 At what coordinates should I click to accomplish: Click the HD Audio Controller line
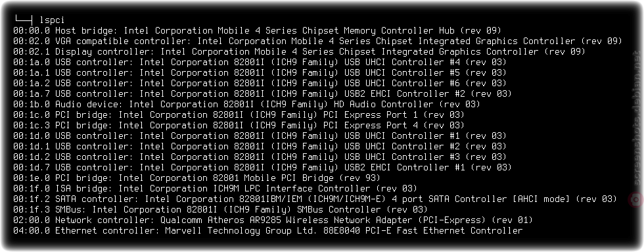(x=246, y=105)
